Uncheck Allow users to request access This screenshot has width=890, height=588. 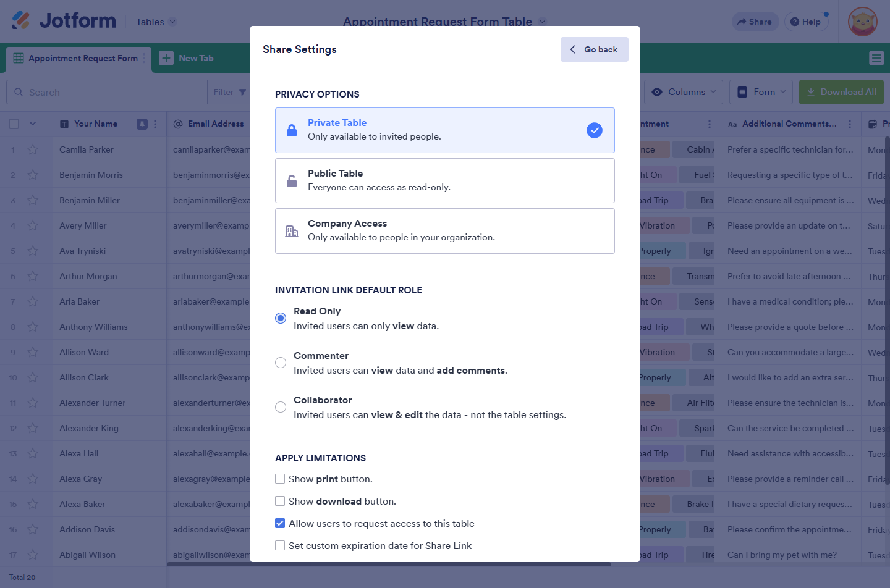(x=280, y=523)
